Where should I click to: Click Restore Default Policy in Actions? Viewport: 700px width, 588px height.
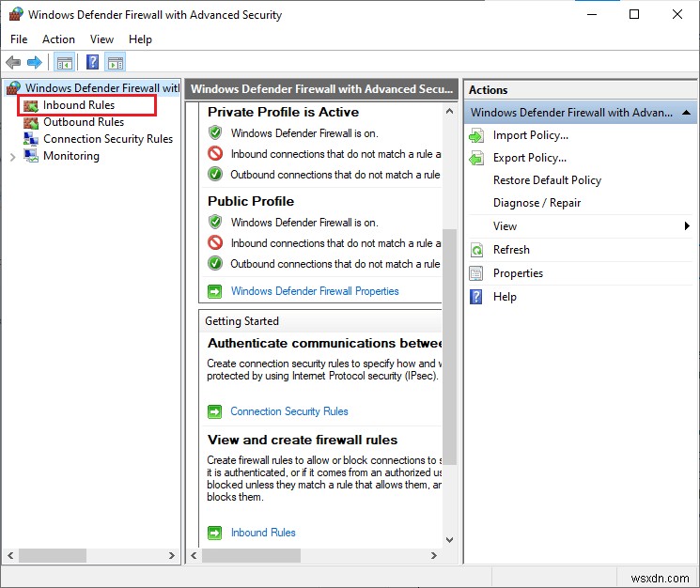[x=547, y=180]
